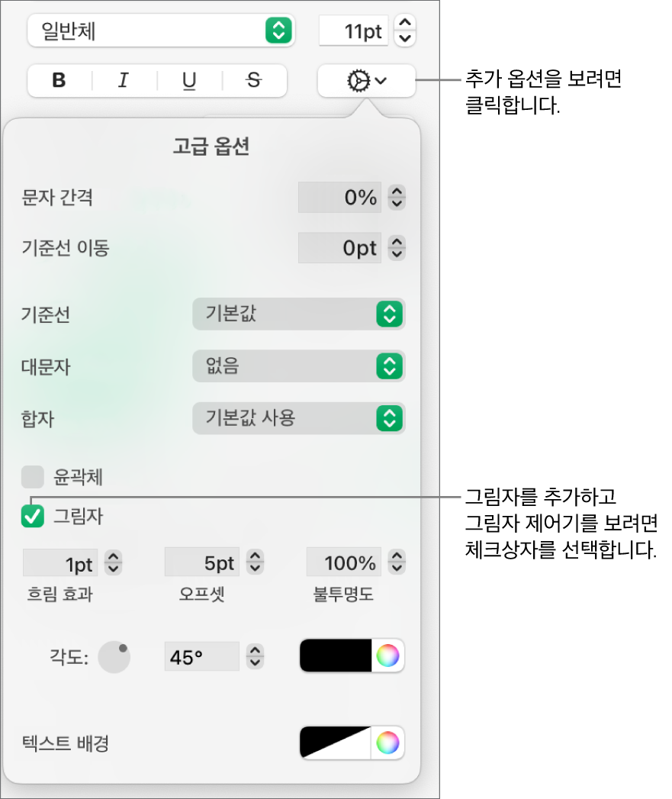This screenshot has height=799, width=672.
Task: Apply strikethrough to text
Action: click(x=254, y=81)
